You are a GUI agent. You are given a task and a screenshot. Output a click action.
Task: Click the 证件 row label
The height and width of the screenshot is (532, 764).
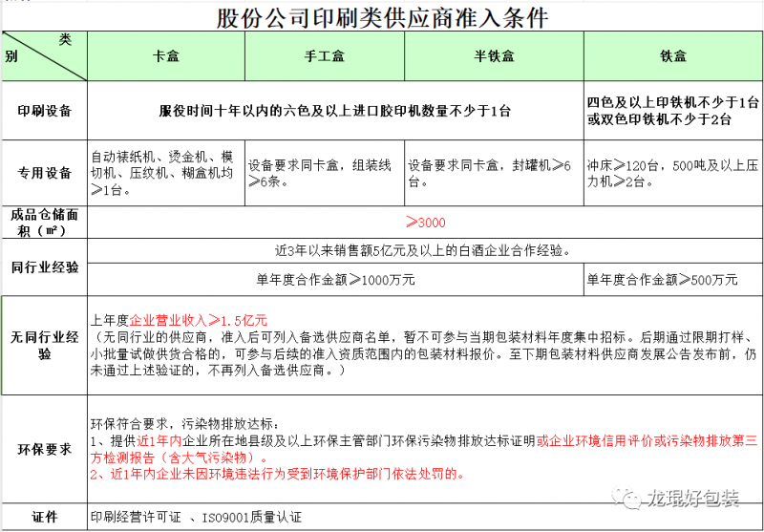(44, 517)
